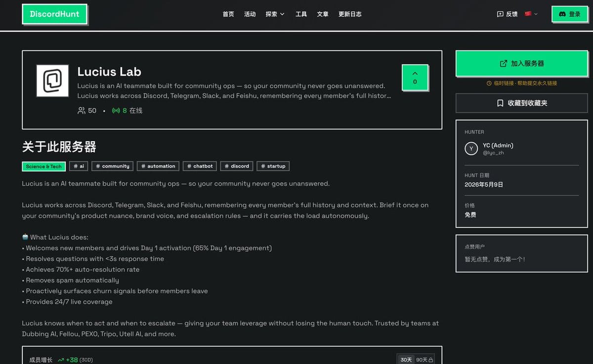Click the online status icon showing 8
593x364 pixels.
pos(116,111)
